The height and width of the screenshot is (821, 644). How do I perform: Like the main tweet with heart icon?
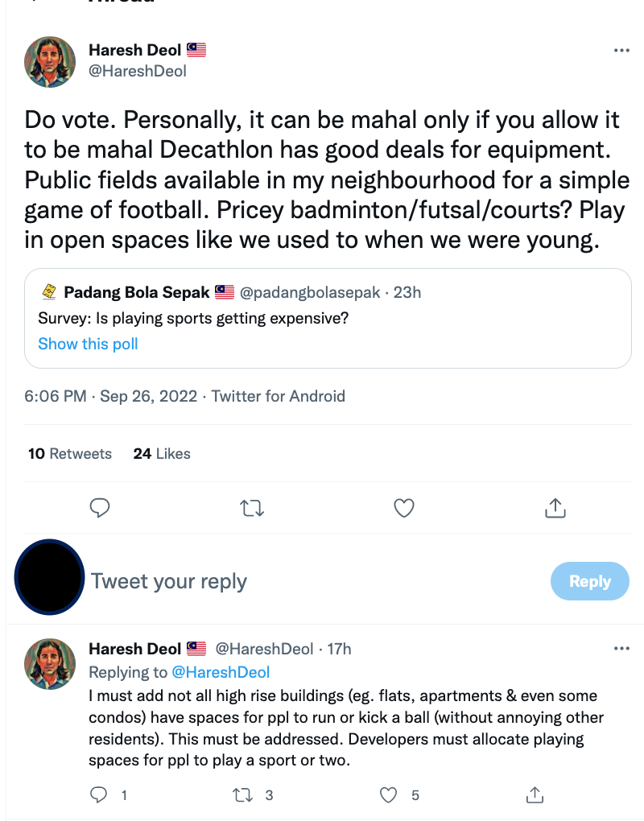tap(404, 508)
